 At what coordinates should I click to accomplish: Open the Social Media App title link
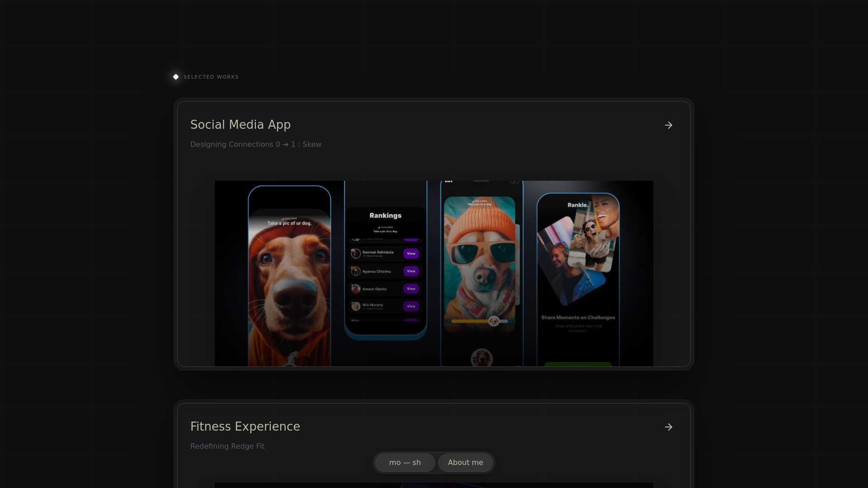click(241, 125)
